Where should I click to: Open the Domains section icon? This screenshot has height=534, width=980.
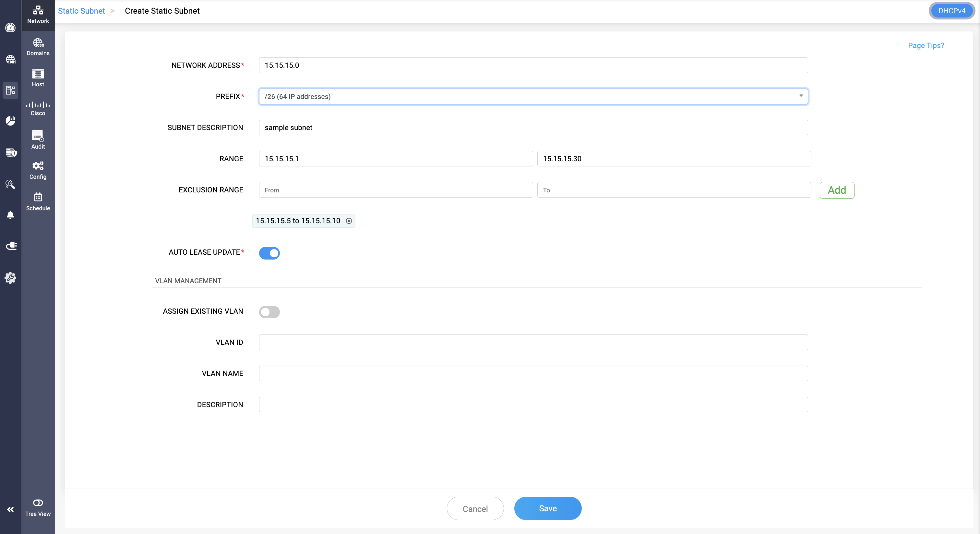[x=38, y=47]
